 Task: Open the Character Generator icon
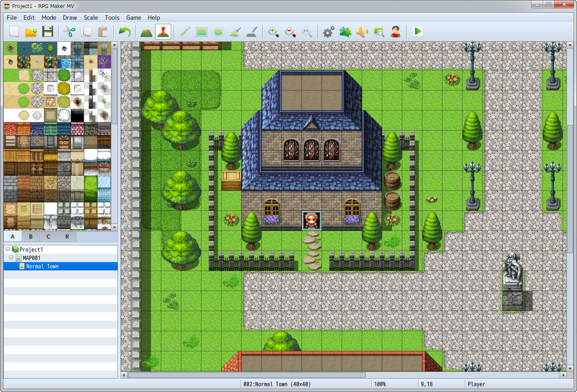click(x=396, y=32)
